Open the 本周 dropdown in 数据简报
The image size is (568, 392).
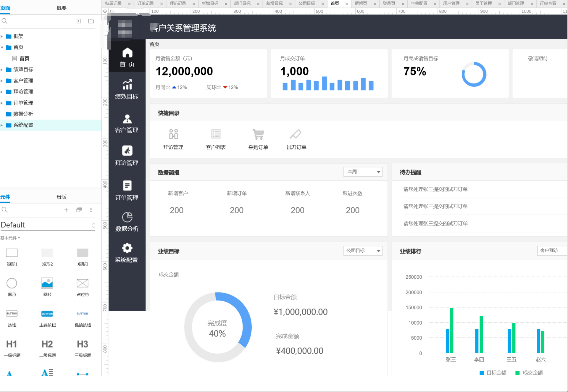click(x=363, y=172)
